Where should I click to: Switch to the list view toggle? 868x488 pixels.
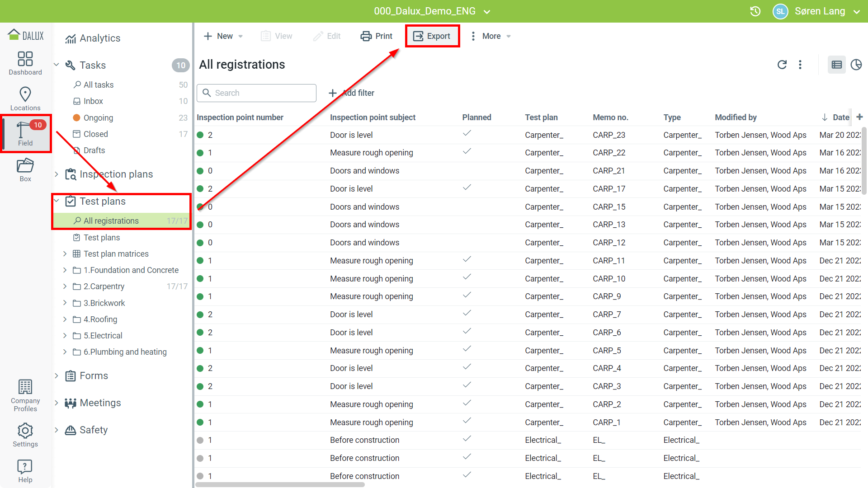coord(837,65)
